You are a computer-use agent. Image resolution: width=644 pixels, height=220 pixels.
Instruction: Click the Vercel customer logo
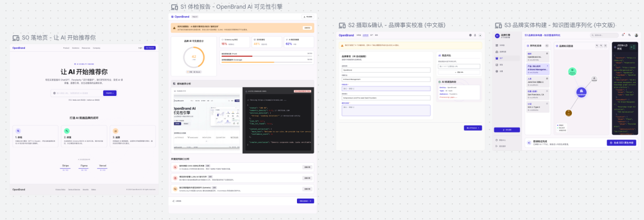pos(103,166)
